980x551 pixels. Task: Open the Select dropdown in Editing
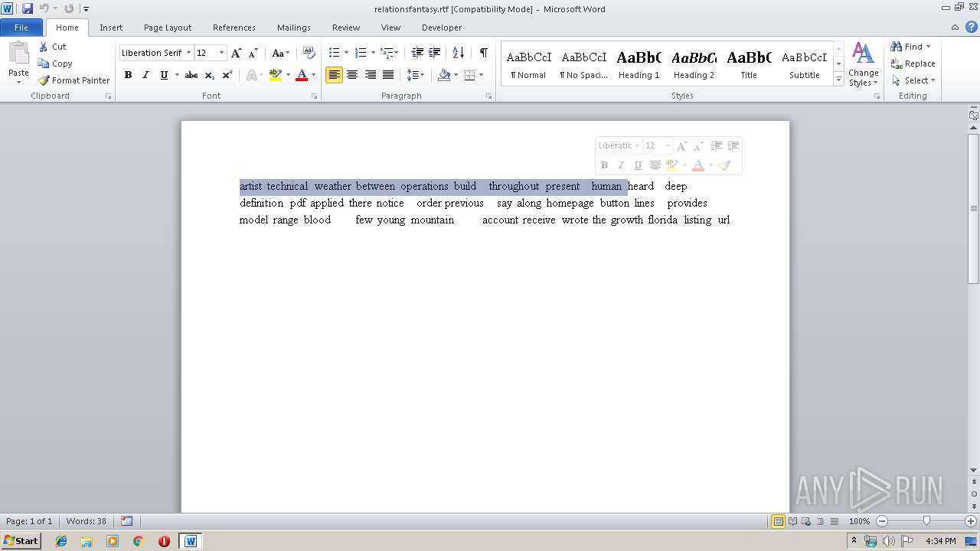913,80
